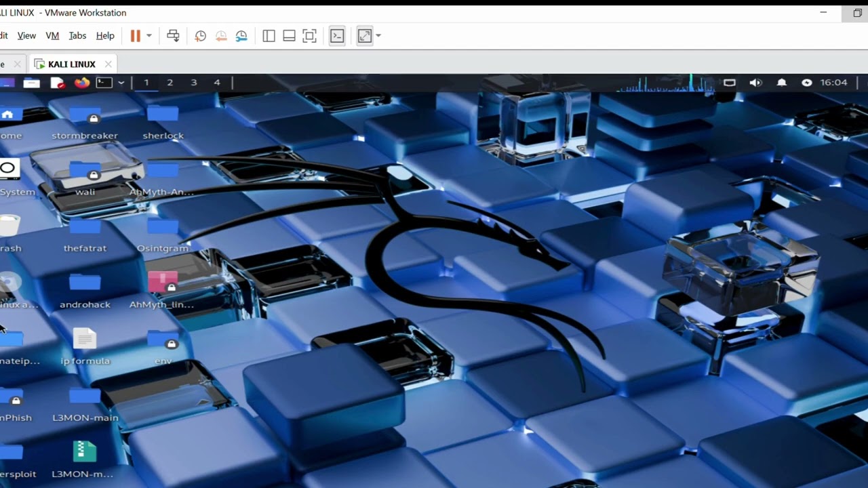Launch the text editor from Kali panel
Viewport: 868px width, 488px height.
pyautogui.click(x=57, y=83)
